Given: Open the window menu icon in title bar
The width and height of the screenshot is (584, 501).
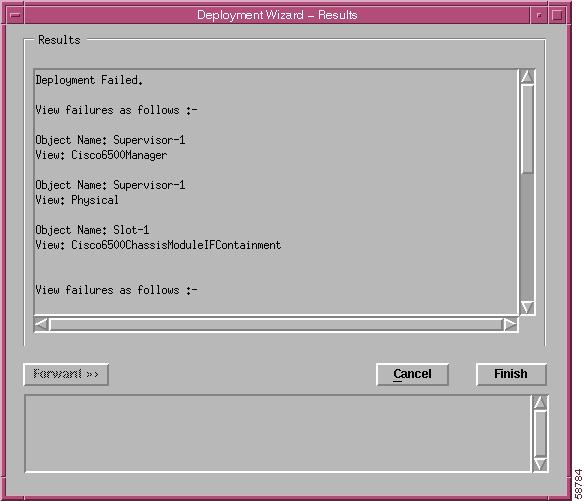Looking at the screenshot, I should (x=15, y=15).
